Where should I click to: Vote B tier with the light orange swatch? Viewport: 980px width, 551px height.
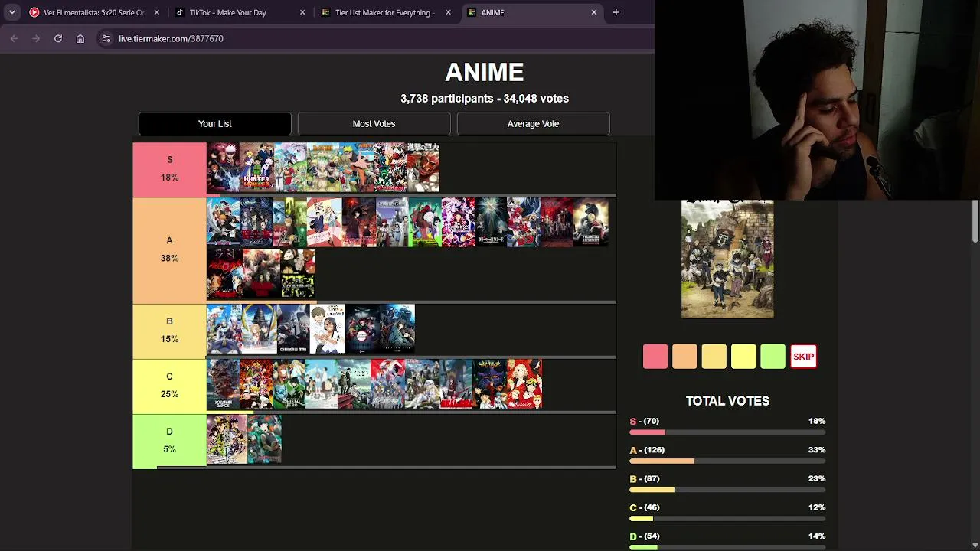pyautogui.click(x=714, y=357)
